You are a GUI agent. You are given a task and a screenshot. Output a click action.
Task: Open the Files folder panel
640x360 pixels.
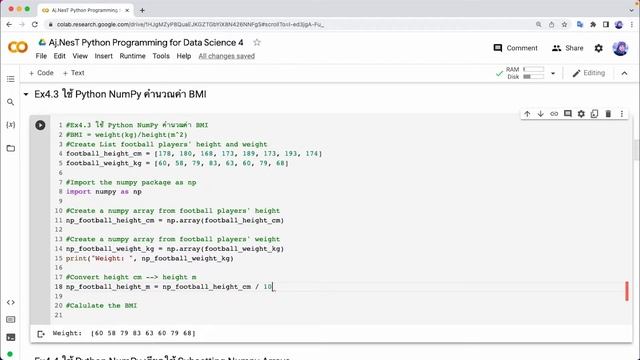(11, 148)
